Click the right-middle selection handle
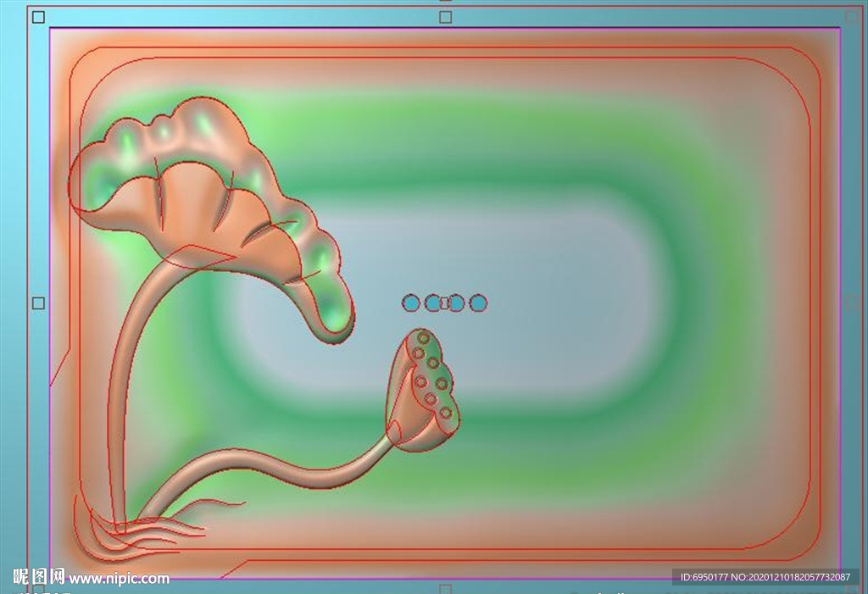 point(852,303)
